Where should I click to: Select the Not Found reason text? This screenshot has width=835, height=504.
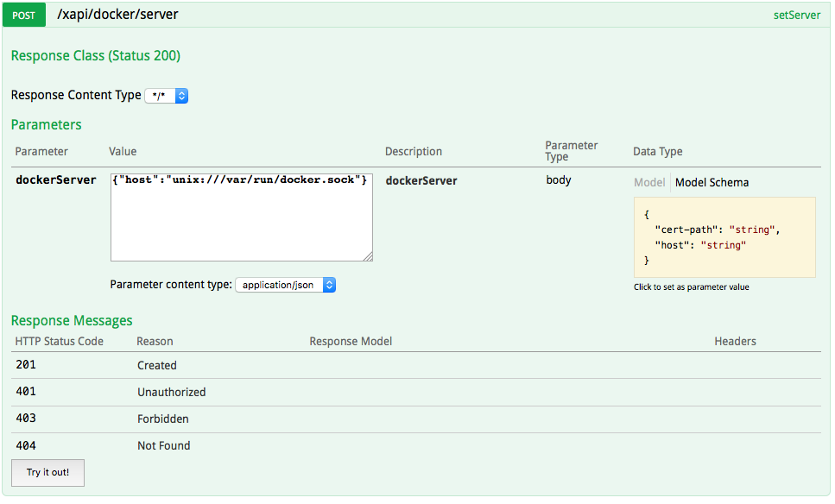click(x=163, y=446)
